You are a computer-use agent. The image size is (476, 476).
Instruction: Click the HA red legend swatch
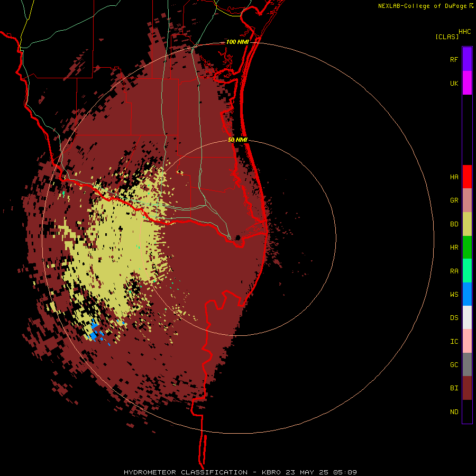pos(467,177)
